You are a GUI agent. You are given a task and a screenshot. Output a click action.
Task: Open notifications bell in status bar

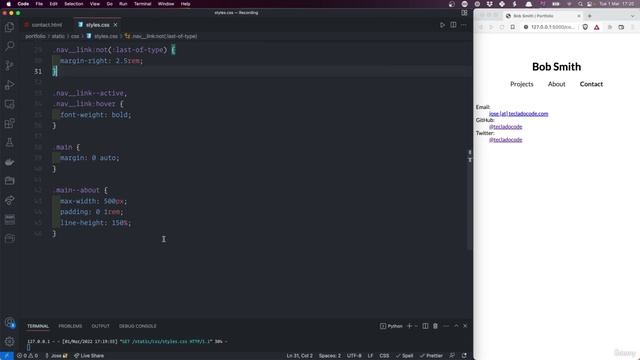coord(464,356)
